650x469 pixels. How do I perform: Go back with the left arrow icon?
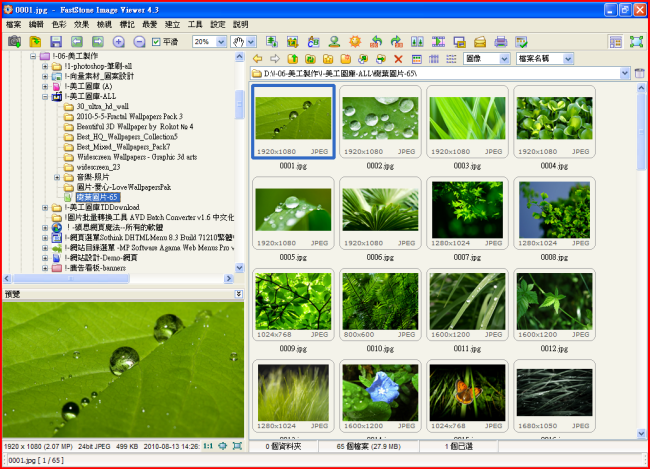click(258, 59)
